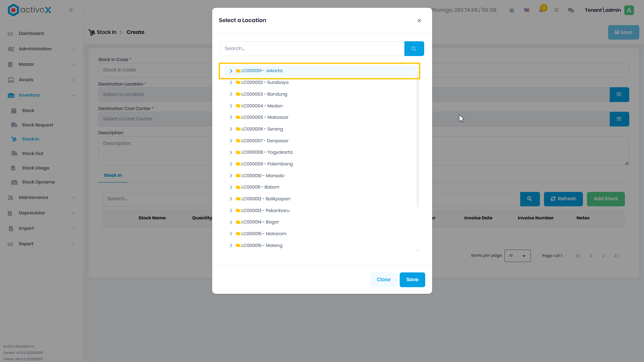This screenshot has height=362, width=644.
Task: Click the activoX logo
Action: point(30,10)
